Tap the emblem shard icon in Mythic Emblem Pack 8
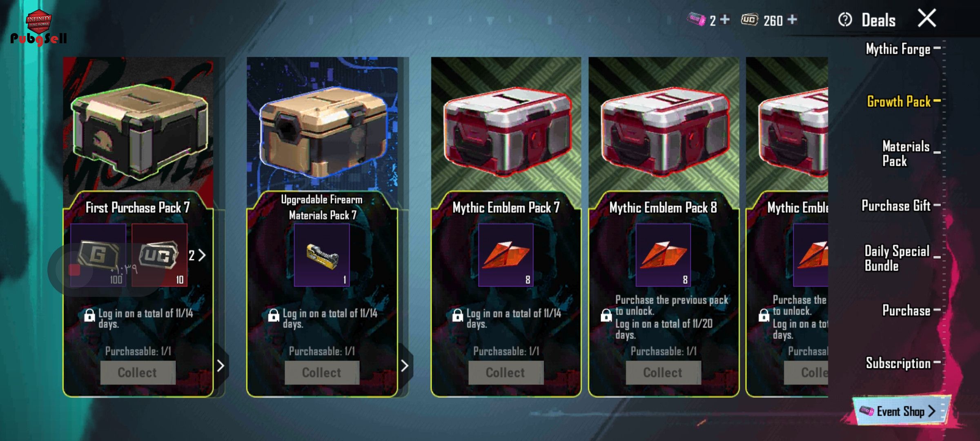Screen dimensions: 980x441 [x=664, y=255]
